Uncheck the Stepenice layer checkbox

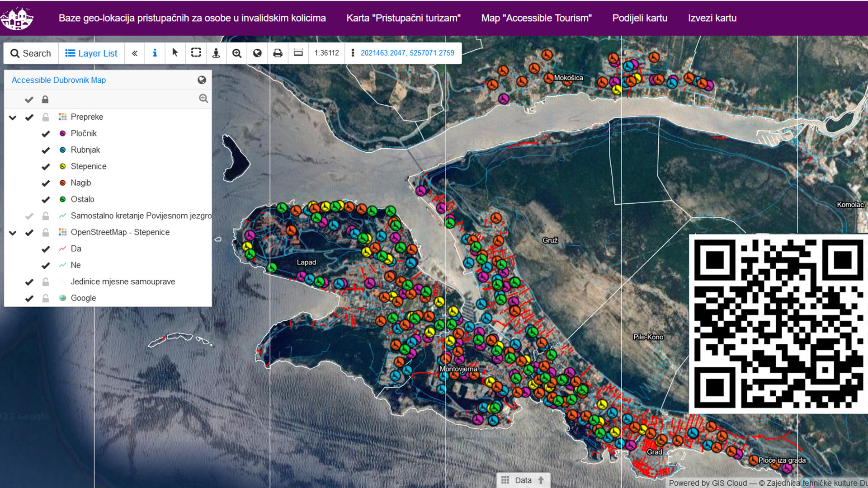(x=46, y=167)
